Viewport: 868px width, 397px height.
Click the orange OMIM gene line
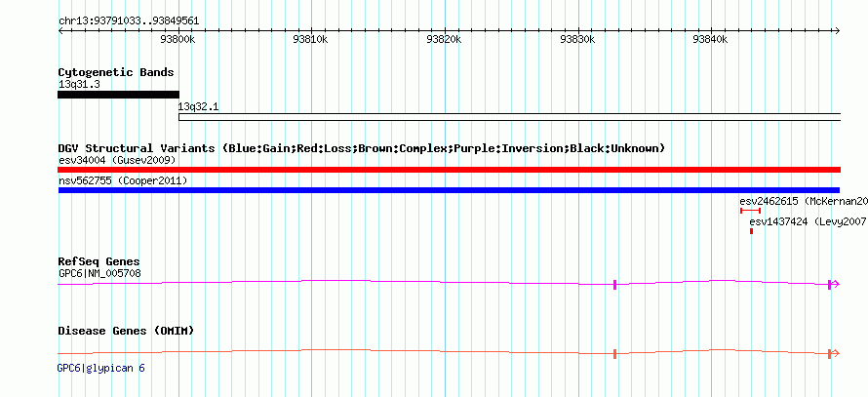pyautogui.click(x=449, y=353)
